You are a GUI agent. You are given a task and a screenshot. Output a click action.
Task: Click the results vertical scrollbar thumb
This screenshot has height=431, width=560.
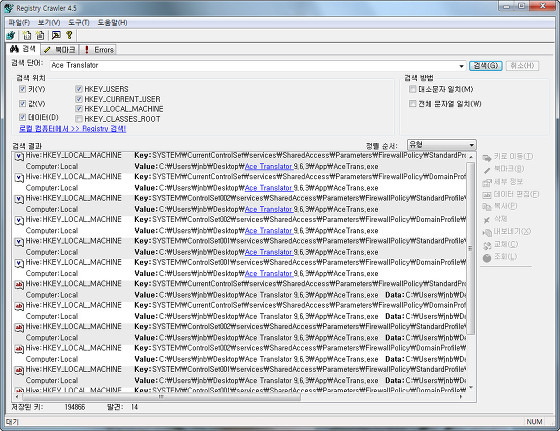pyautogui.click(x=471, y=248)
